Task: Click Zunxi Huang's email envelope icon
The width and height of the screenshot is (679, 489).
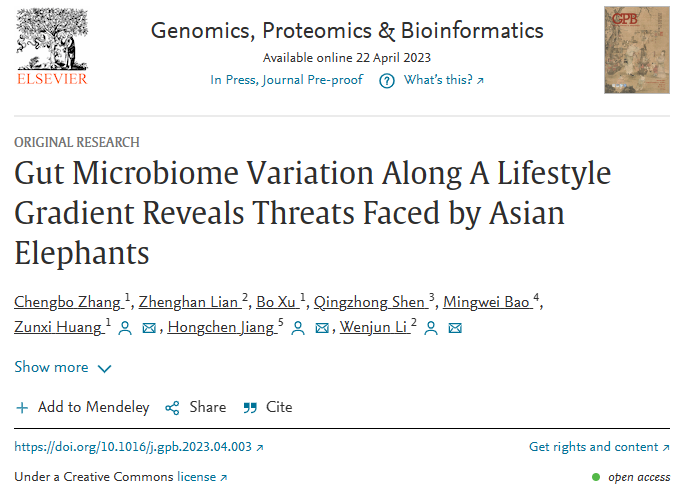Action: point(149,328)
